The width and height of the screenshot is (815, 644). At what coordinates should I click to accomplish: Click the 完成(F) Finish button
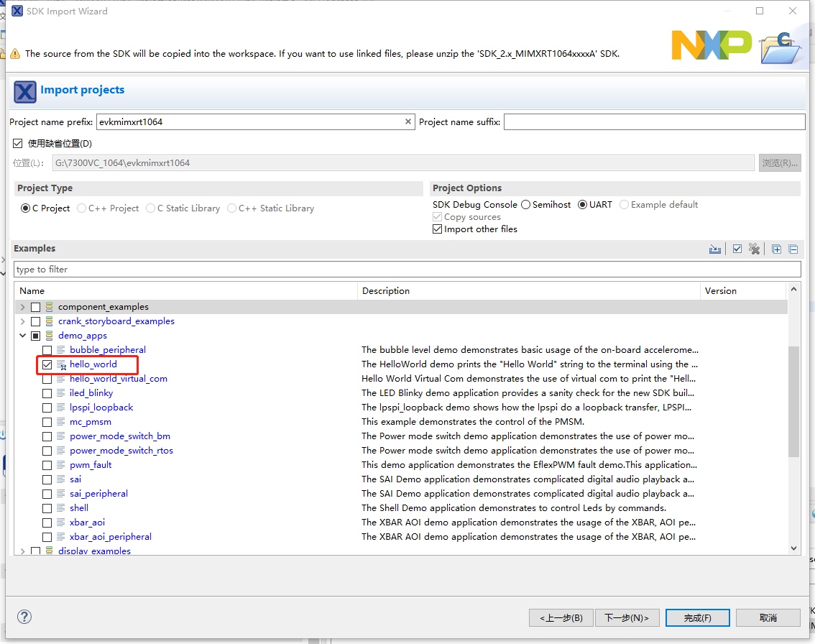[x=696, y=617]
